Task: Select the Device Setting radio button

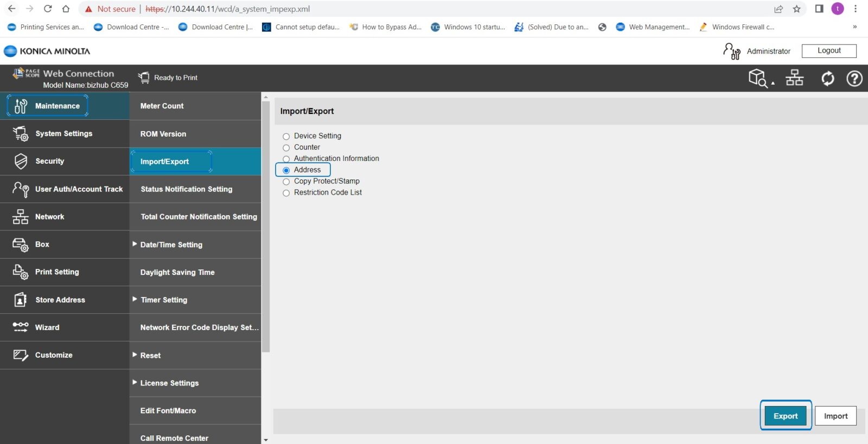Action: (x=286, y=137)
